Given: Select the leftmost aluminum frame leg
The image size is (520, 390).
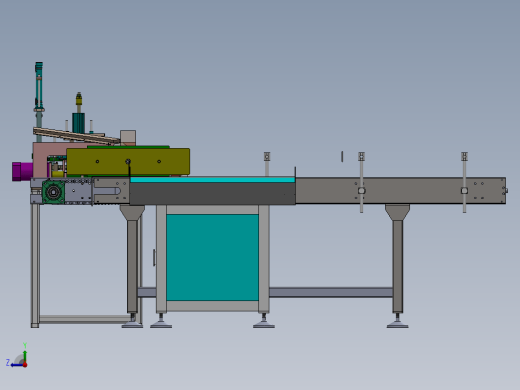Looking at the screenshot, I should 35,266.
